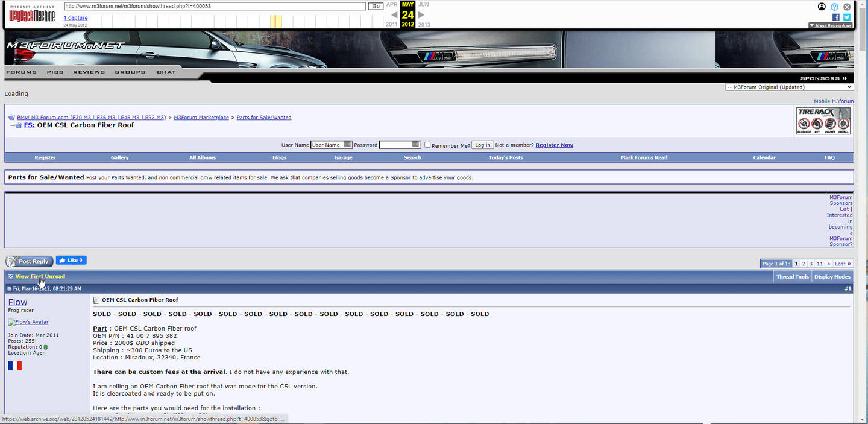Select Garage in the navigation bar
868x424 pixels.
[344, 157]
